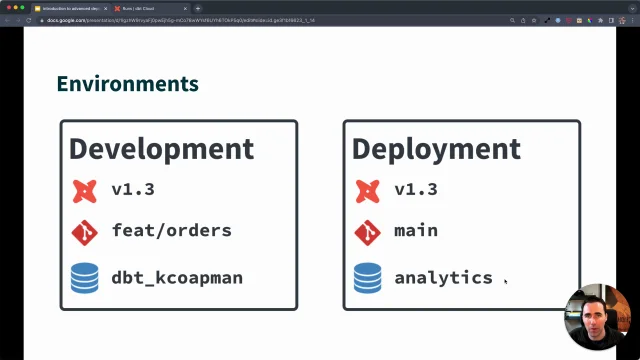Go forward to the next page

pos(18,20)
